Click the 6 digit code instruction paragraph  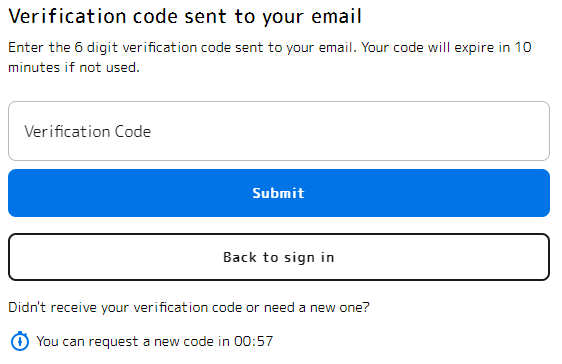[270, 57]
